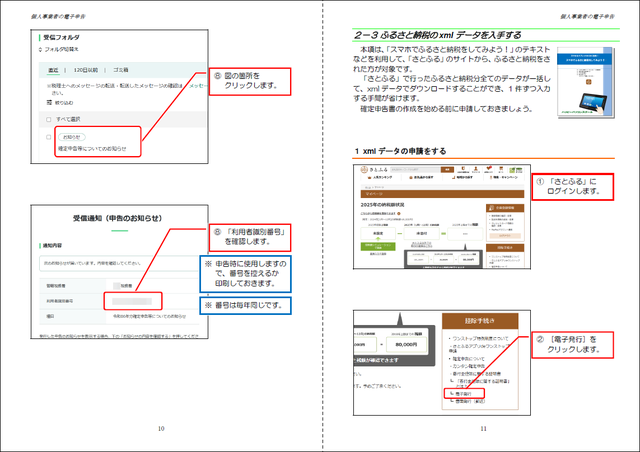The width and height of the screenshot is (640, 452).
Task: Click the heart favorites icon in さとふる header
Action: 489,169
